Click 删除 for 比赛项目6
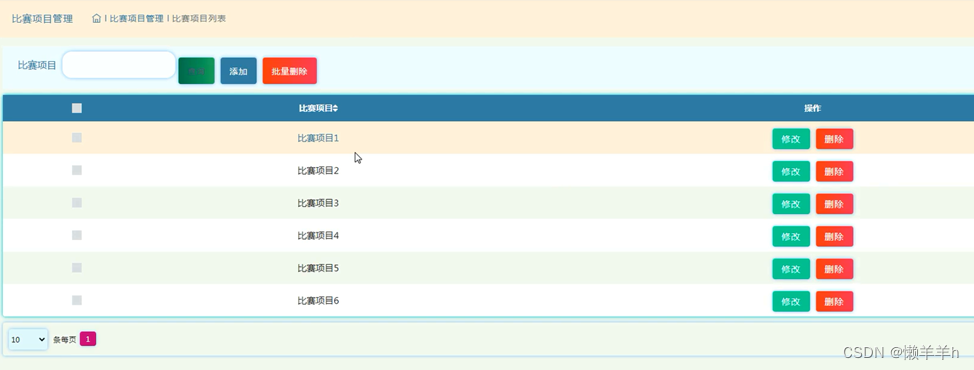Screen dimensions: 974x370 click(834, 301)
